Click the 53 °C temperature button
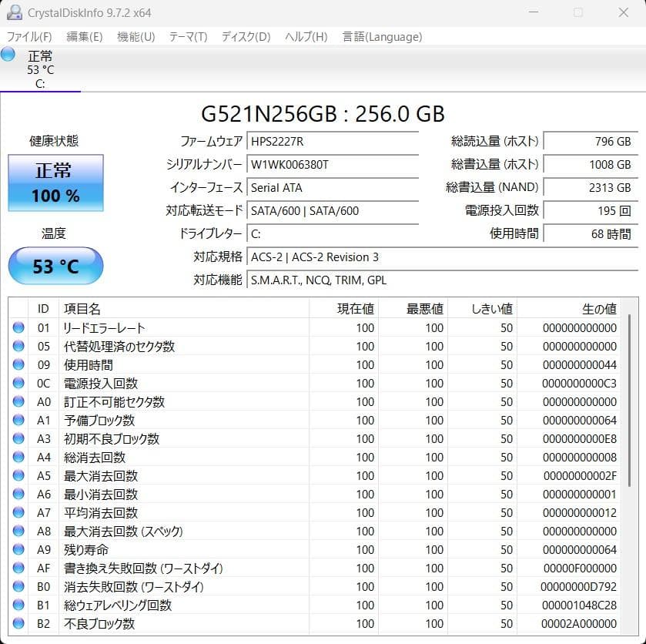Screen dimensions: 646x644 click(55, 265)
